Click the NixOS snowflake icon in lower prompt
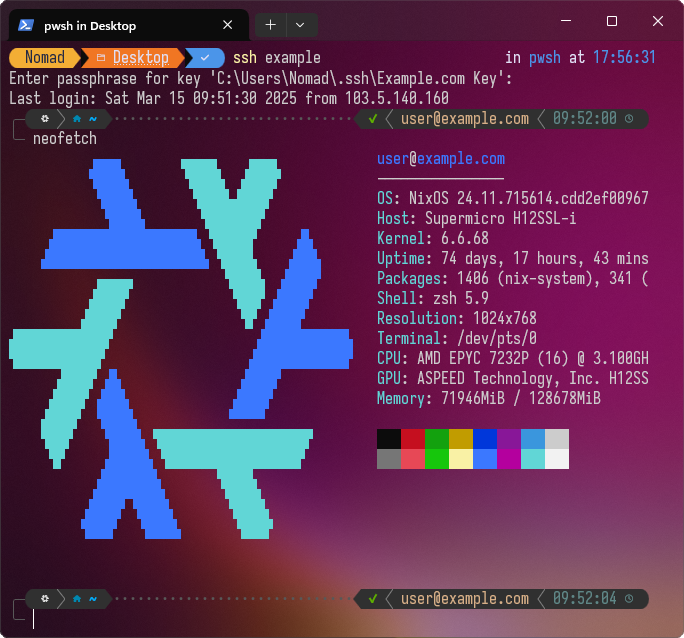684x638 pixels. (45, 598)
